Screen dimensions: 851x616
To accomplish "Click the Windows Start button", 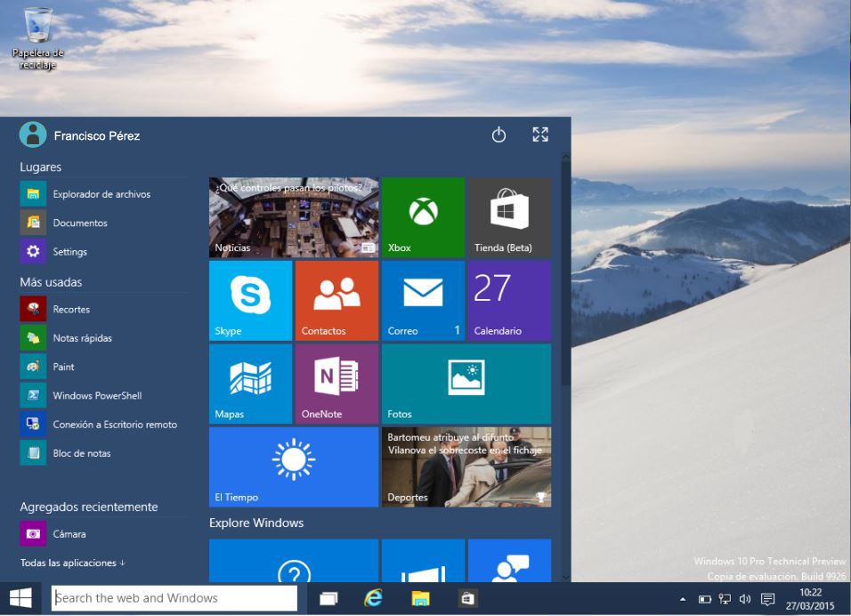I will point(20,598).
